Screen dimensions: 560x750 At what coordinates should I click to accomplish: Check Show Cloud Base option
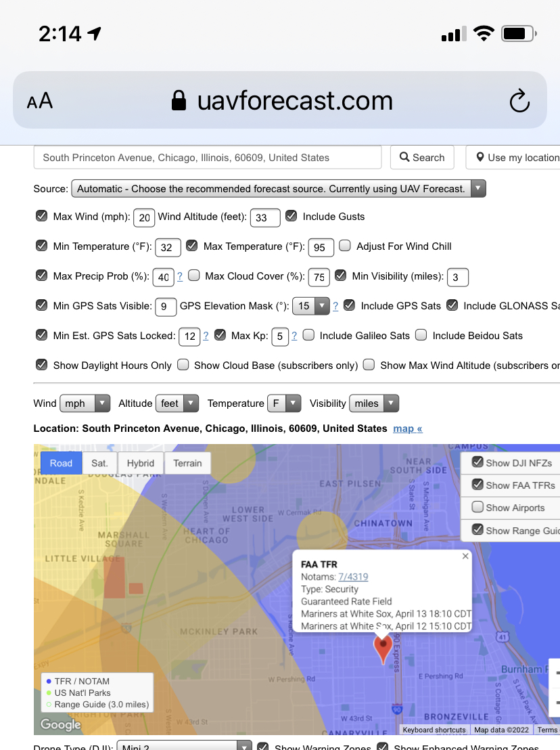tap(183, 364)
